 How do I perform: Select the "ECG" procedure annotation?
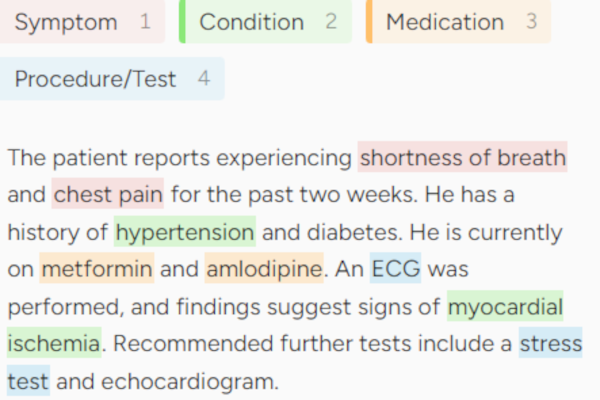coord(395,269)
